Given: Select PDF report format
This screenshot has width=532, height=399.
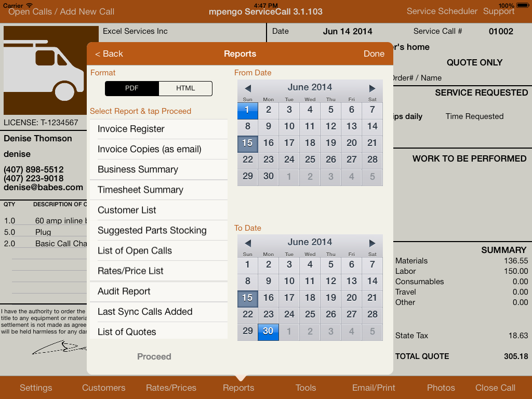Looking at the screenshot, I should tap(132, 88).
